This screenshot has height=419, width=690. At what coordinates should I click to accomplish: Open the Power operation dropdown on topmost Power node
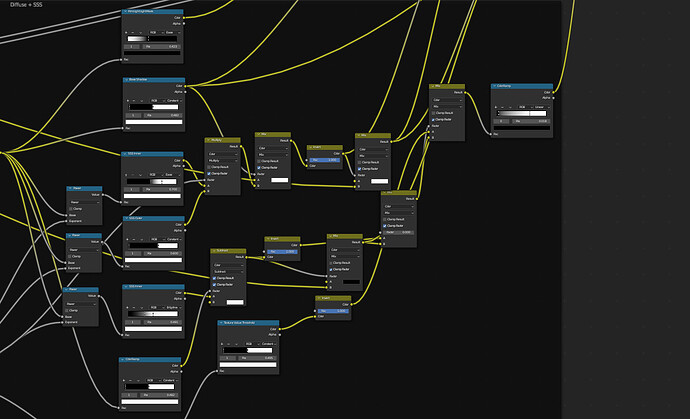pos(84,202)
